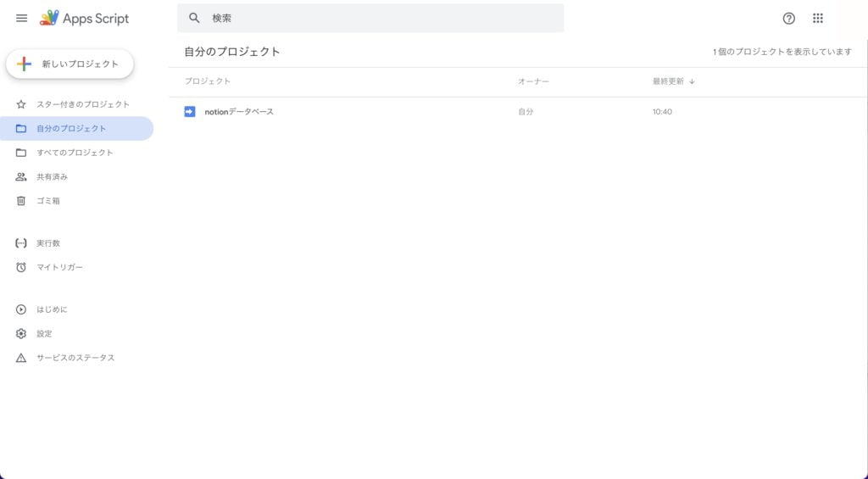The image size is (868, 479).
Task: Click the gear icon for 設定
Action: [x=21, y=333]
